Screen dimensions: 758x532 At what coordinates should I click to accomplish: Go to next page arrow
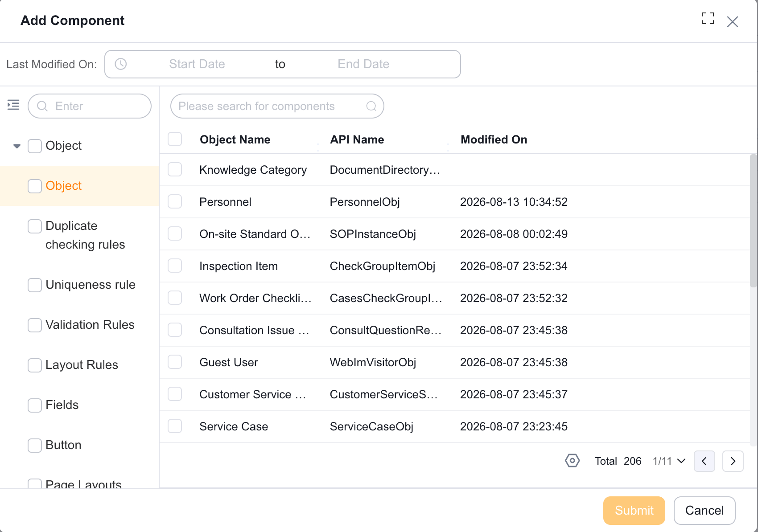[733, 461]
